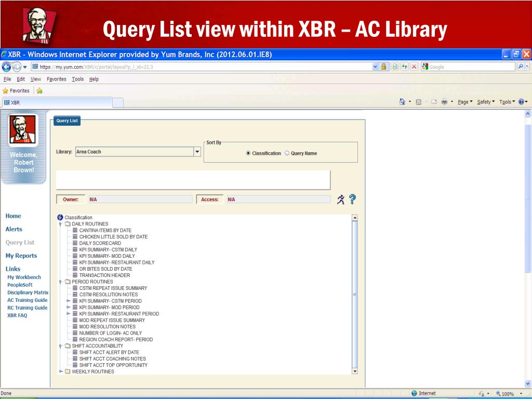Select SHIFT ACCT COACHING NOTES query
The height and width of the screenshot is (399, 532).
pyautogui.click(x=113, y=358)
